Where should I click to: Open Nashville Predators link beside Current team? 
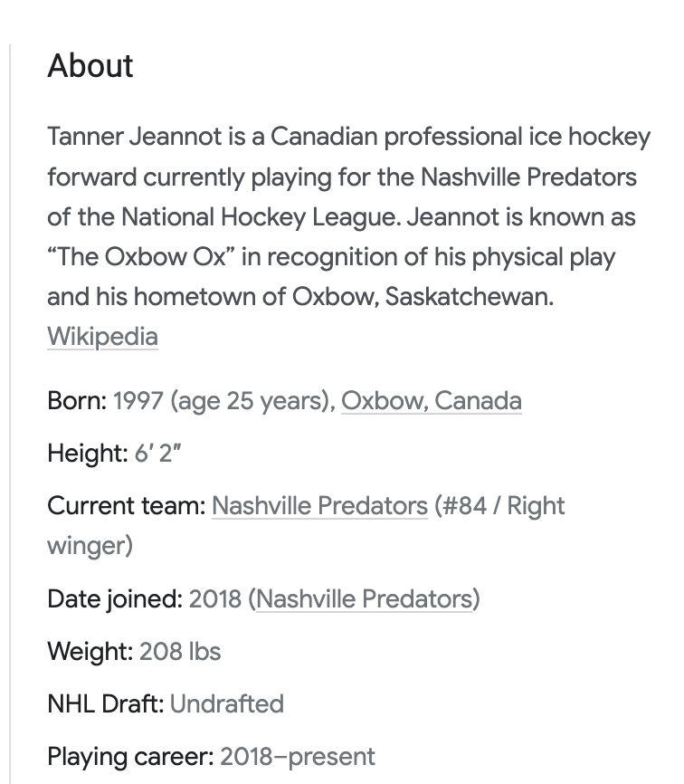tap(319, 505)
